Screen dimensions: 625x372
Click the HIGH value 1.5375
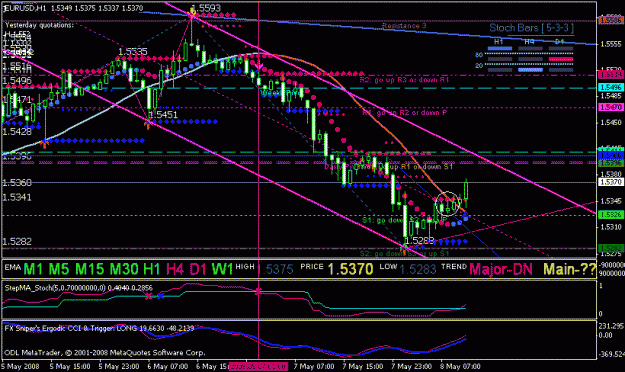(x=275, y=270)
